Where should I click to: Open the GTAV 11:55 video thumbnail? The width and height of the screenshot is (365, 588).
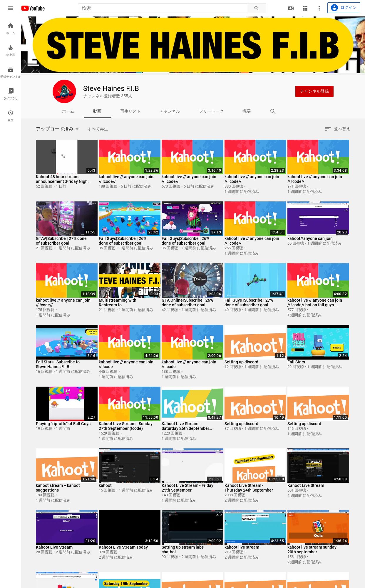point(67,219)
